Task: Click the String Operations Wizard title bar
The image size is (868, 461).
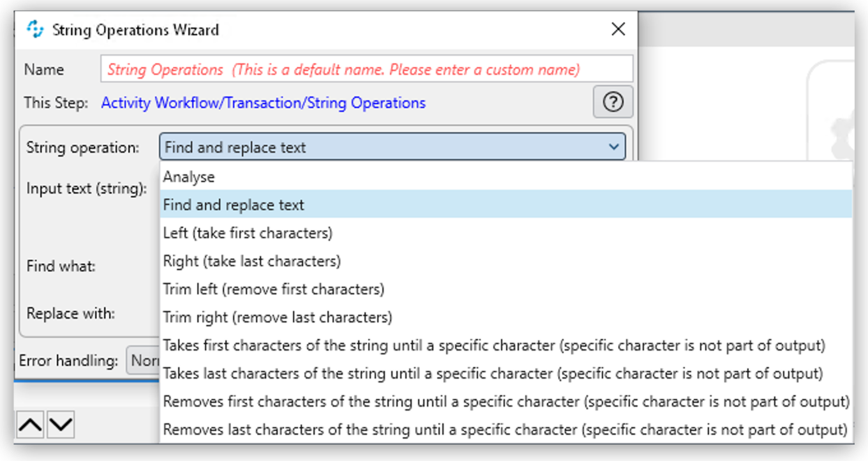Action: point(383,29)
